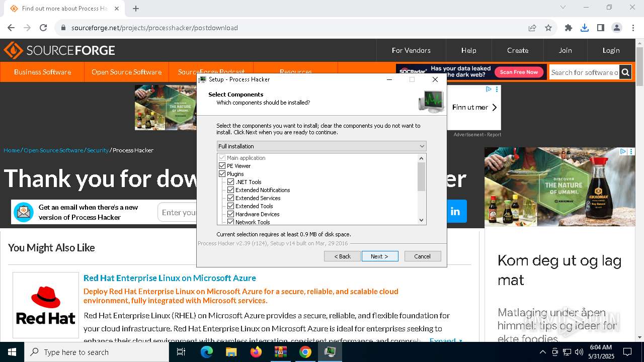Image resolution: width=644 pixels, height=362 pixels.
Task: Launch Microsoft Edge from taskbar
Action: point(207,352)
